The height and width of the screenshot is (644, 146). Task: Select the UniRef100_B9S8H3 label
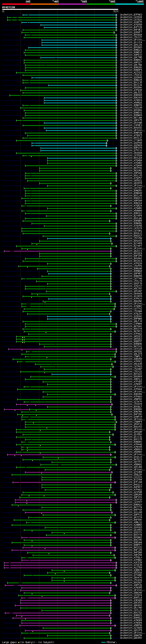[x=131, y=48]
